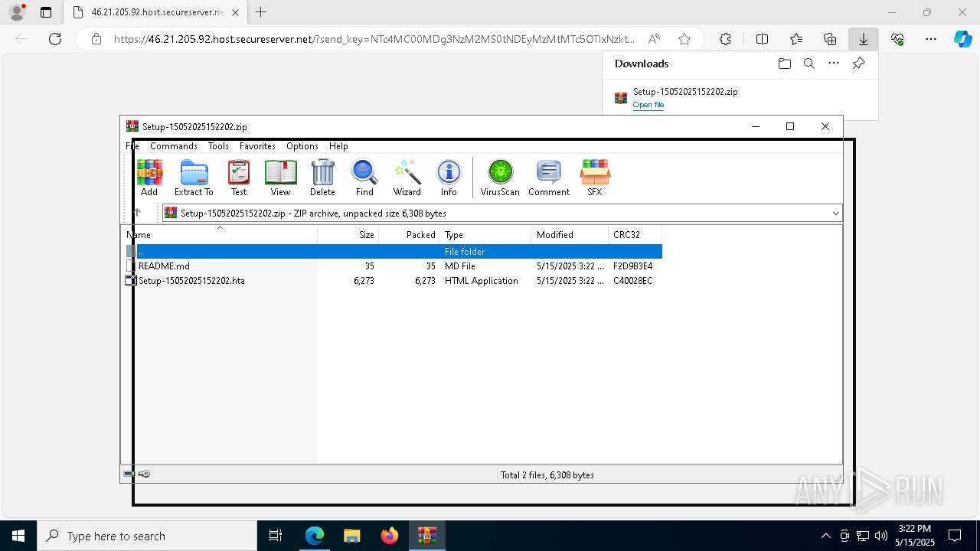Click the Extract To toolbar icon

(x=194, y=178)
